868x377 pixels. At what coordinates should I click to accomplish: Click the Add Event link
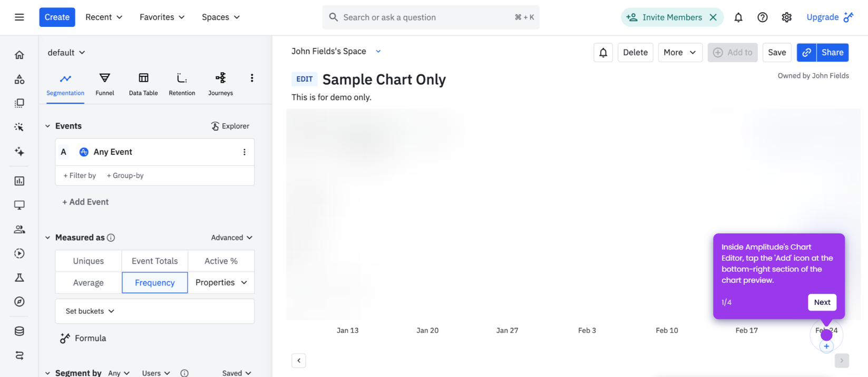click(85, 202)
